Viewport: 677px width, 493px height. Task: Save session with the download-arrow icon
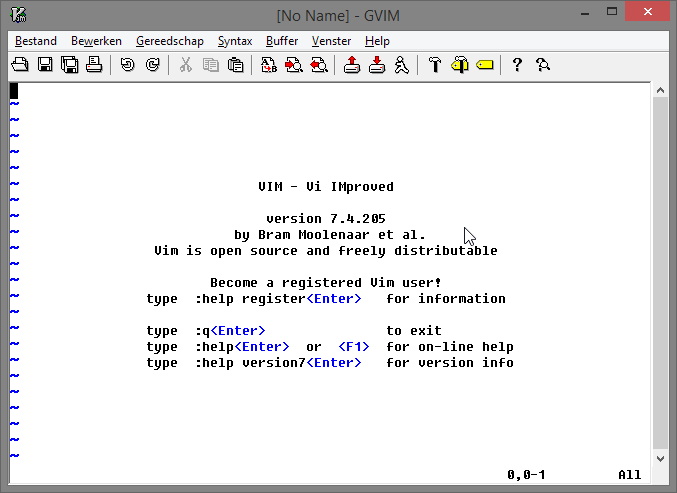pyautogui.click(x=377, y=65)
